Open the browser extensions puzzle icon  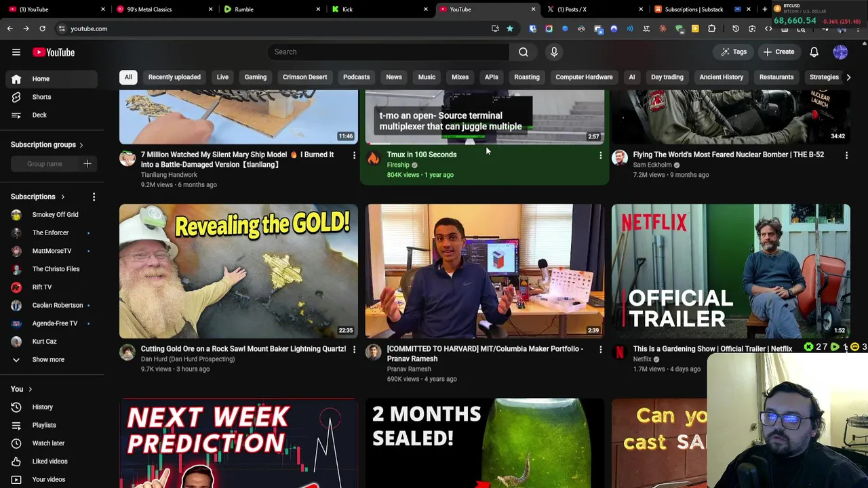pos(711,28)
